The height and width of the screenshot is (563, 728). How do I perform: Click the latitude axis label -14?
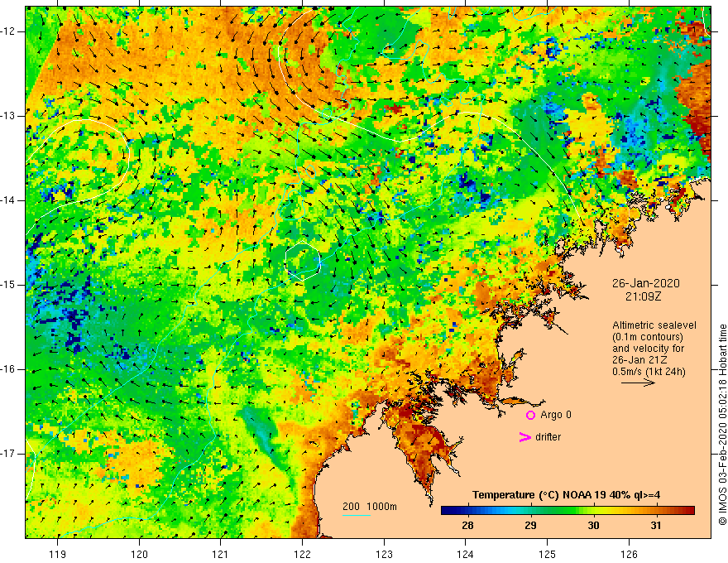pos(8,200)
